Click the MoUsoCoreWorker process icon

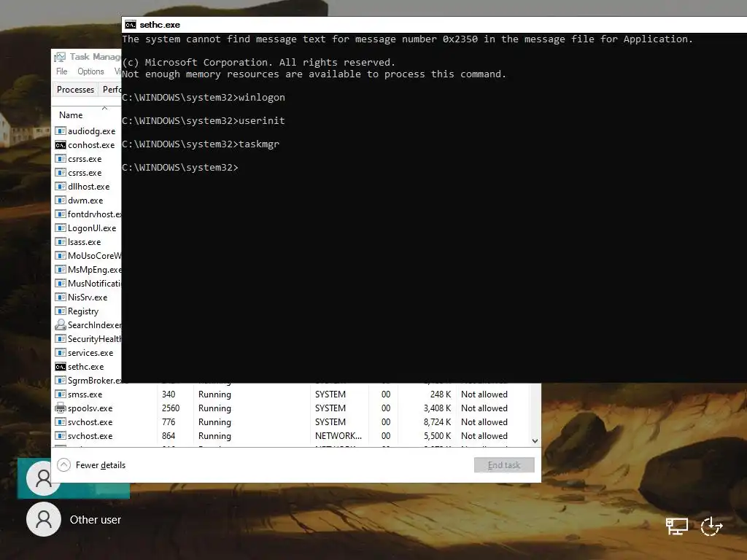[x=61, y=256]
